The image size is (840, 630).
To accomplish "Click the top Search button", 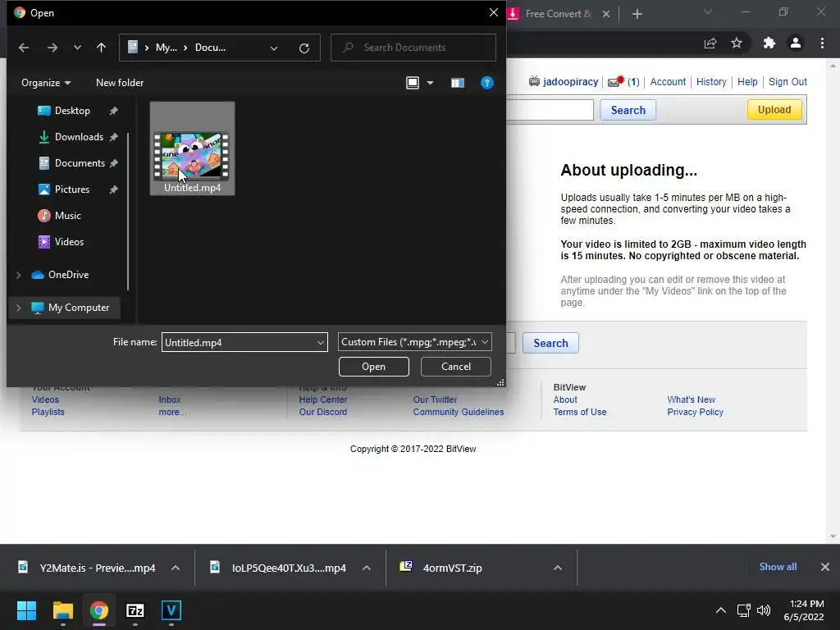I will point(628,110).
